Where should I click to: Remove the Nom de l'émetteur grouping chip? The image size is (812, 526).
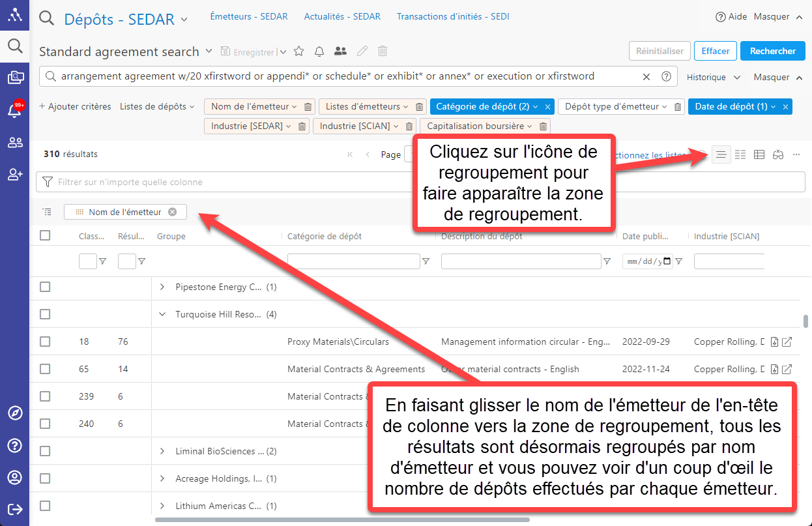pyautogui.click(x=172, y=212)
